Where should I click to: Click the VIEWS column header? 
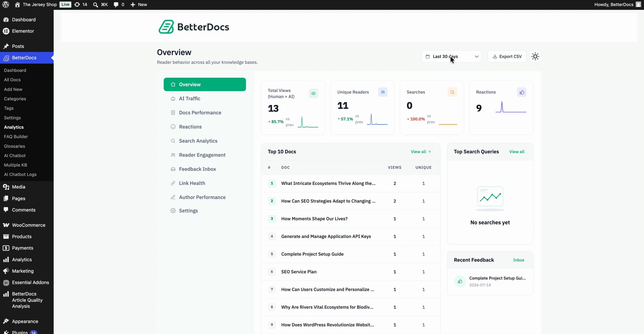click(x=394, y=168)
